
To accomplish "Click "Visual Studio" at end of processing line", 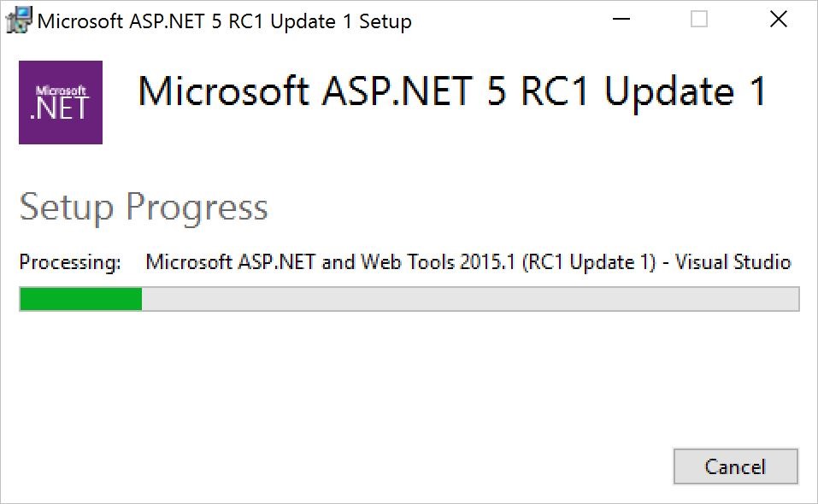I will [x=733, y=262].
